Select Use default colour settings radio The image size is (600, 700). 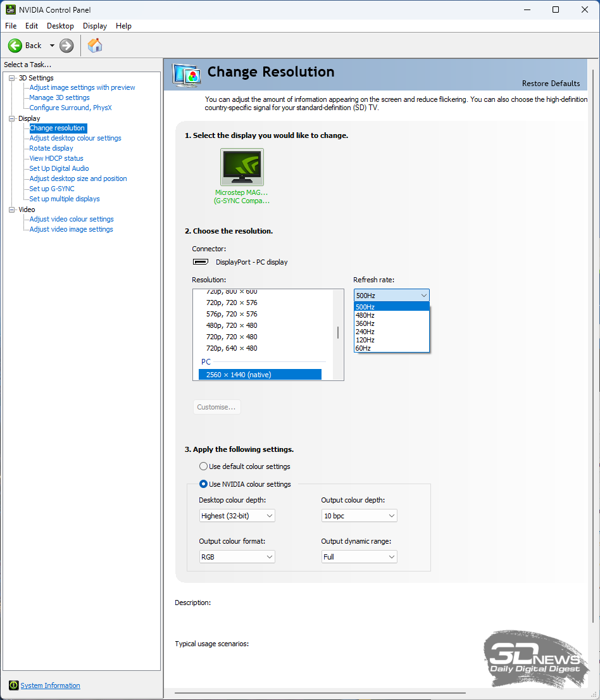pos(203,466)
